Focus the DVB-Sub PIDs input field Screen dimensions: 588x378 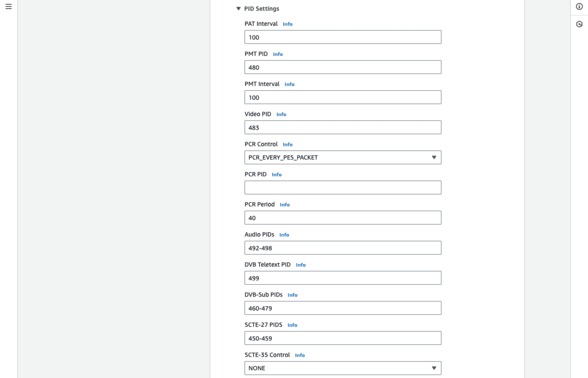click(x=343, y=308)
